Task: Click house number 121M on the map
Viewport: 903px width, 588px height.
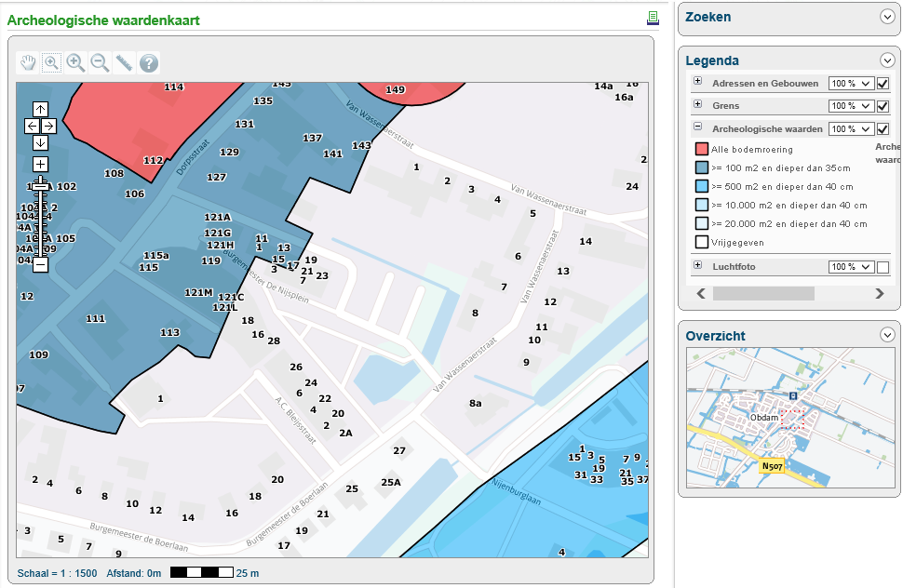Action: 198,292
